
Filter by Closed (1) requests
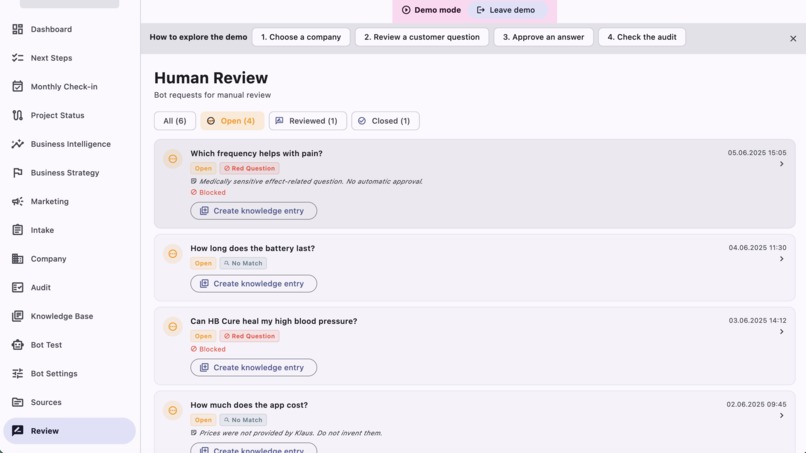(x=385, y=121)
